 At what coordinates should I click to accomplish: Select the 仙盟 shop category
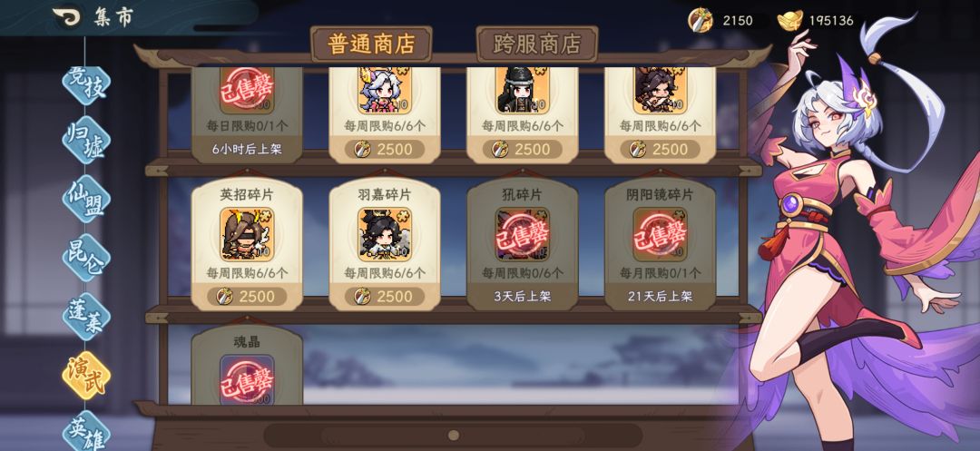[x=86, y=199]
